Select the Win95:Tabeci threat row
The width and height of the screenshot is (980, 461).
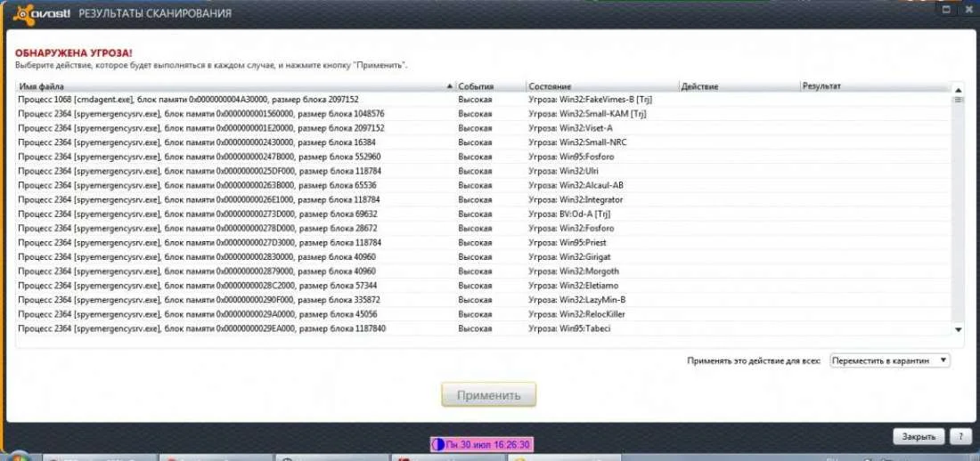click(483, 328)
